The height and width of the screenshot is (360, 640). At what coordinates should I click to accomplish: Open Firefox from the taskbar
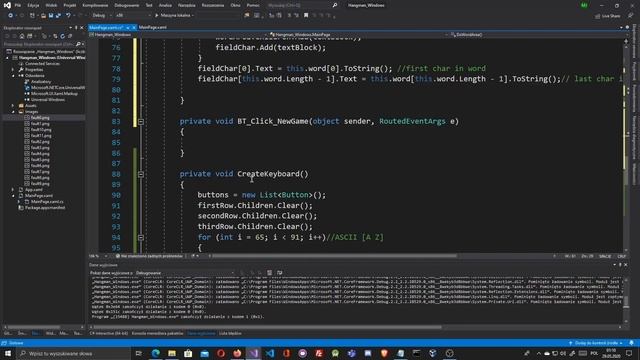237,353
